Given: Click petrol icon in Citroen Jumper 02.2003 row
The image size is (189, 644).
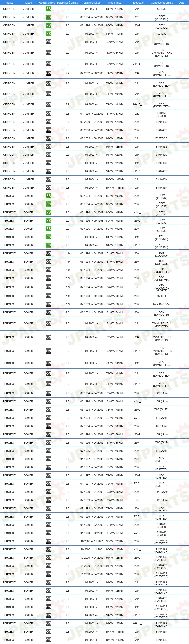Looking at the screenshot, I should 49,9.
